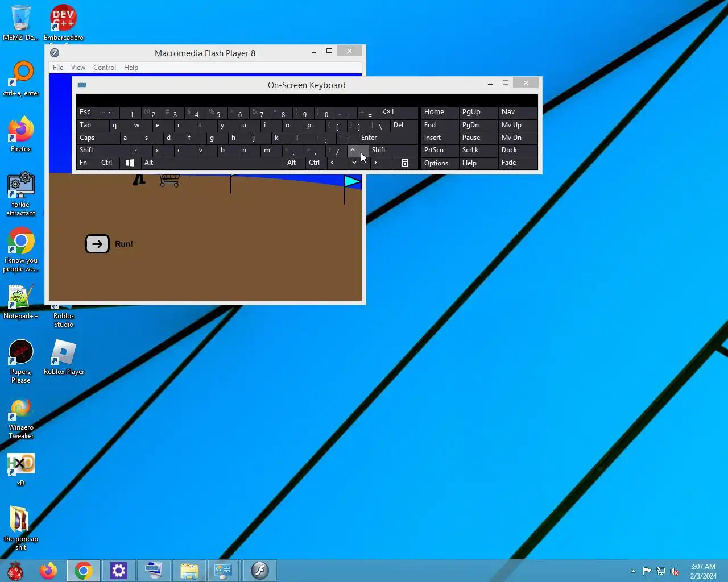Click the down arrow key on On-Screen Keyboard
Screen dimensions: 728x582
(x=354, y=163)
